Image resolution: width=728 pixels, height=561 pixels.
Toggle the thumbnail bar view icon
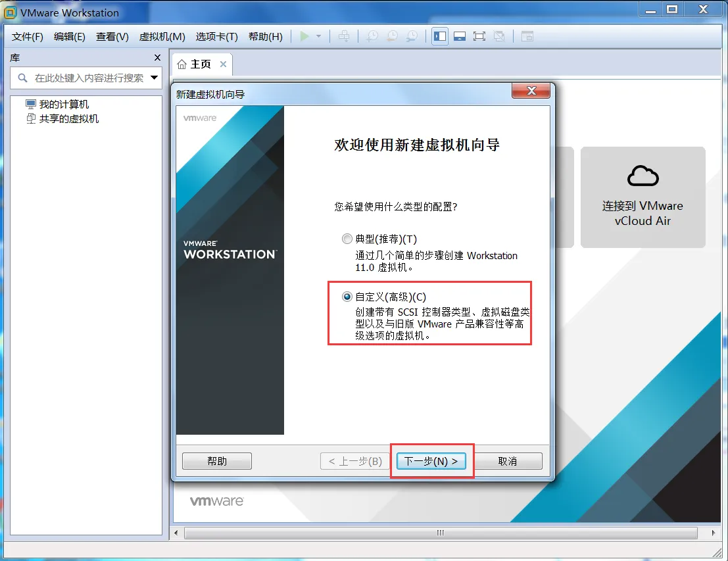pyautogui.click(x=460, y=36)
